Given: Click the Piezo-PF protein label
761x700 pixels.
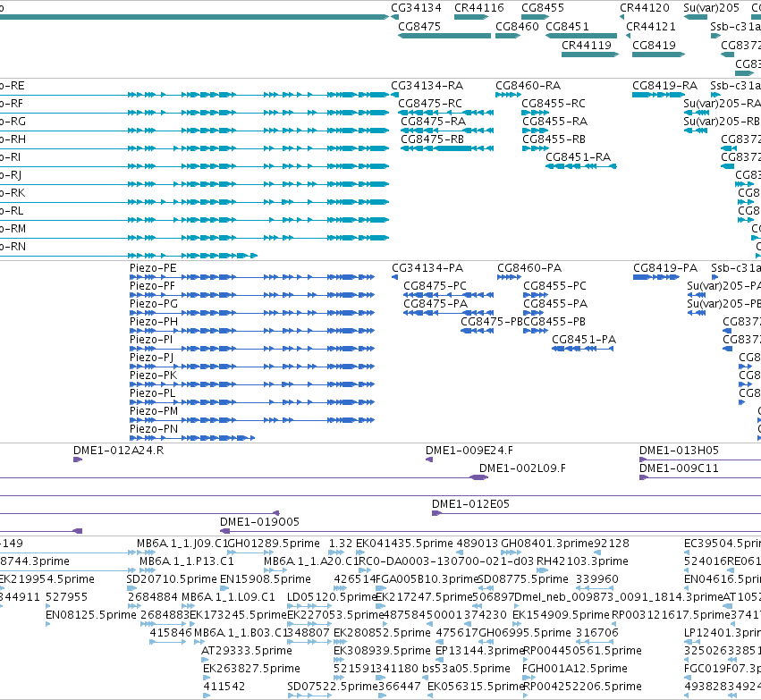Looking at the screenshot, I should tap(152, 286).
